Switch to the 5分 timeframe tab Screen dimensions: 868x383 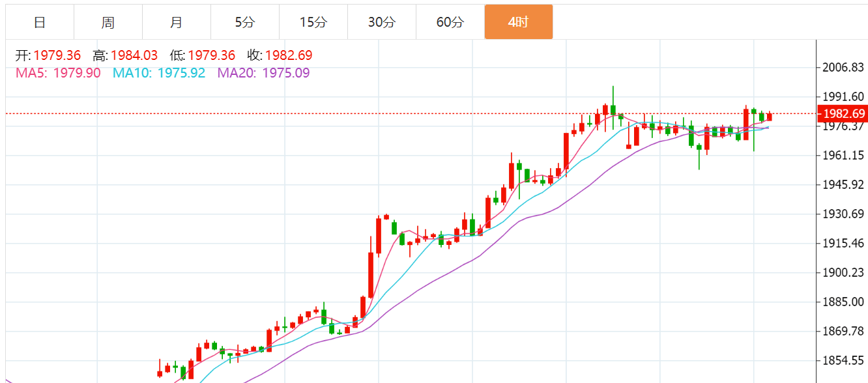pyautogui.click(x=245, y=22)
